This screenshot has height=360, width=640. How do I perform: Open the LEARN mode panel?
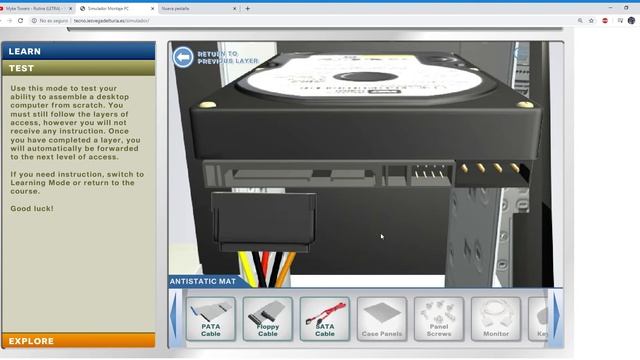(78, 51)
